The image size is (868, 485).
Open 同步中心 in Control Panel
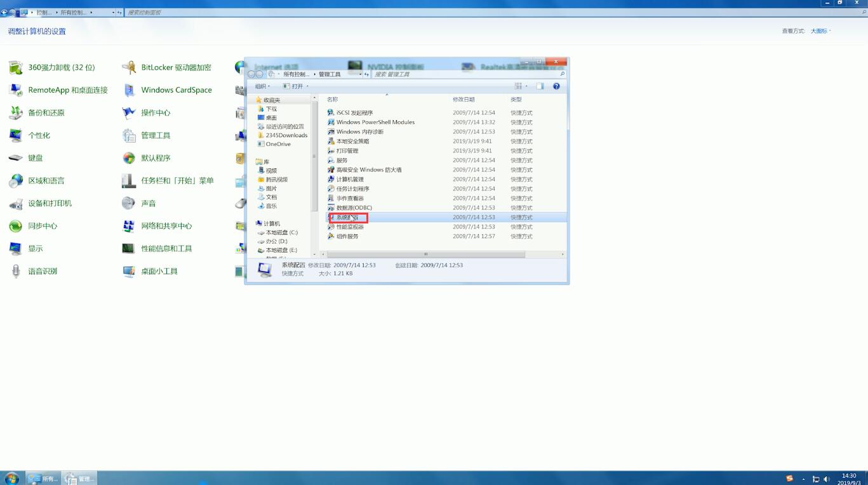tap(33, 226)
